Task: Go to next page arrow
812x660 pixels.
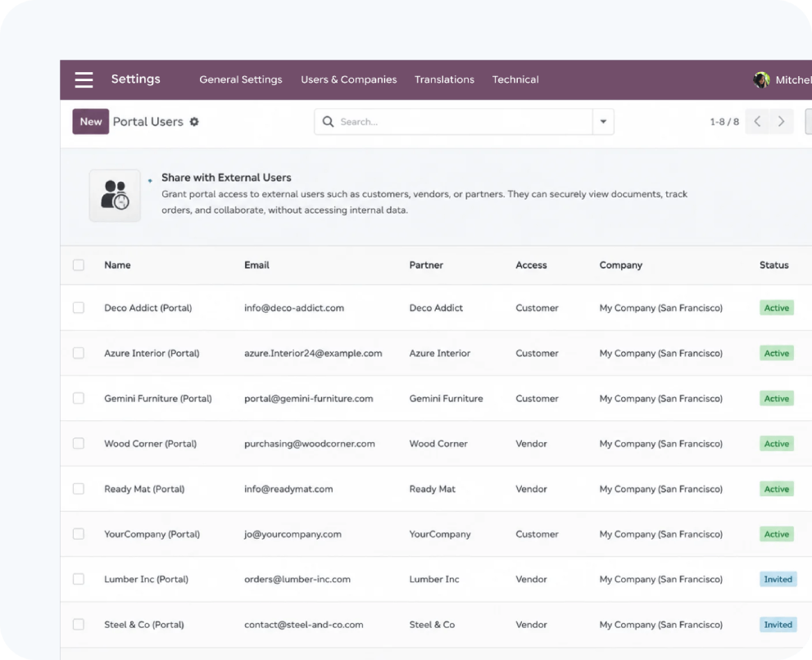Action: coord(782,122)
